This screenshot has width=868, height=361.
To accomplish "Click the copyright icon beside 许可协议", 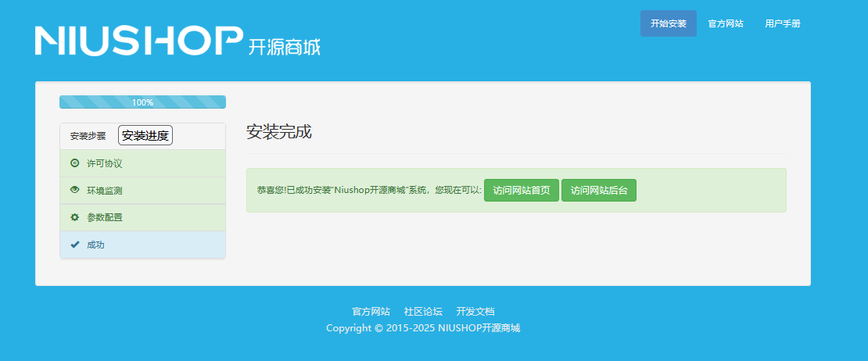I will (x=75, y=163).
